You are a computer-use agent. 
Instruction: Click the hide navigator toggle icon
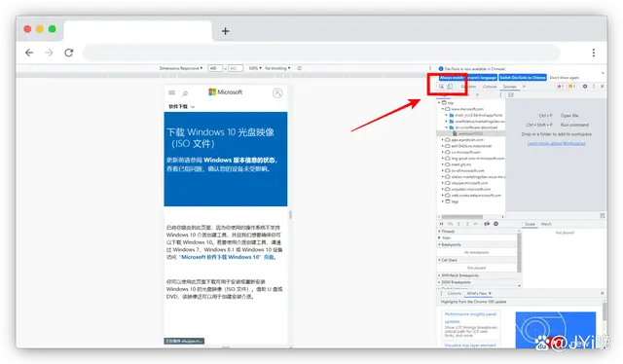pyautogui.click(x=511, y=95)
